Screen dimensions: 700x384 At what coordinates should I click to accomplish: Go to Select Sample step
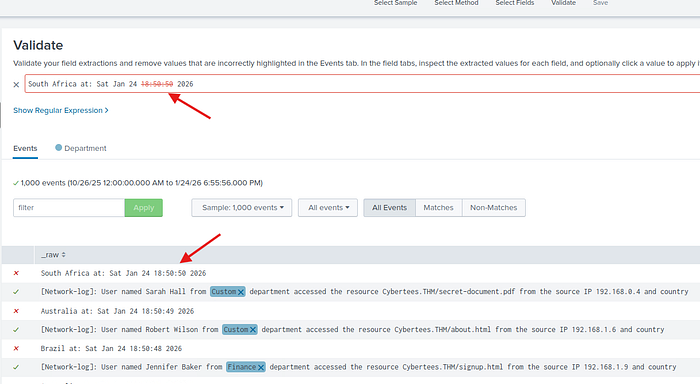coord(396,3)
